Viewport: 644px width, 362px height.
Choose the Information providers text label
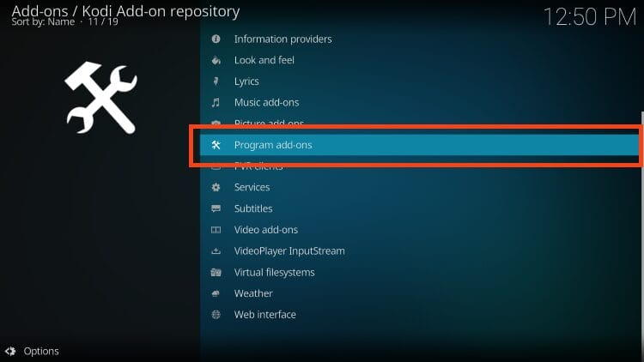click(283, 39)
